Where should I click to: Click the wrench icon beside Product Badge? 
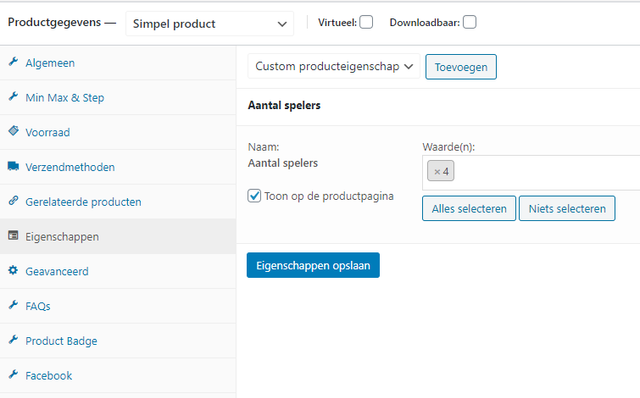click(13, 340)
